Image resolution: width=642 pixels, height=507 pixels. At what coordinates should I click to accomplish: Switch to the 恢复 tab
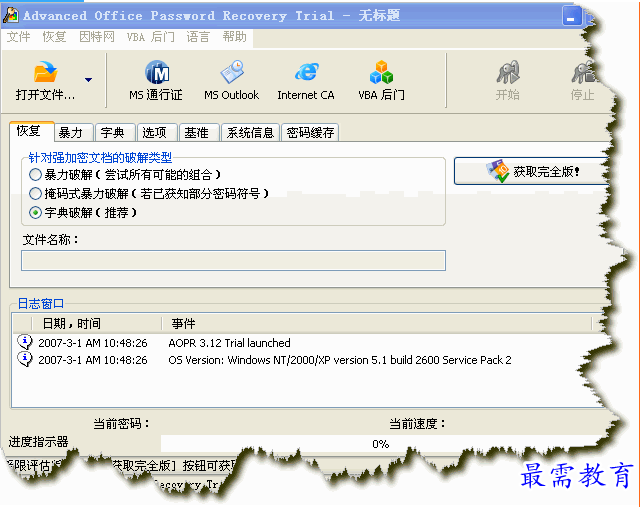(x=32, y=131)
